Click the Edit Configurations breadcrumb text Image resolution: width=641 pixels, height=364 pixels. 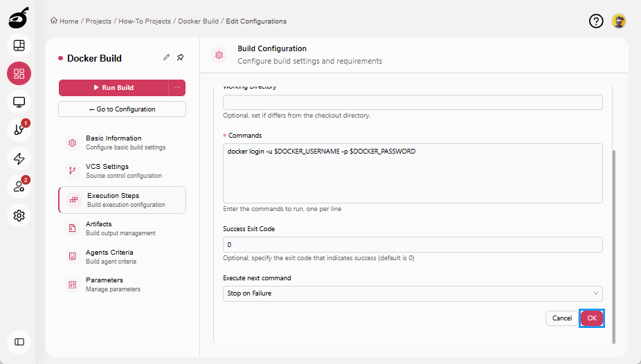(256, 21)
